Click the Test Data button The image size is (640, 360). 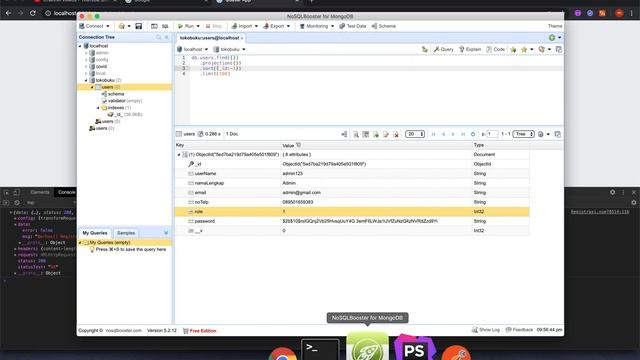tap(353, 26)
